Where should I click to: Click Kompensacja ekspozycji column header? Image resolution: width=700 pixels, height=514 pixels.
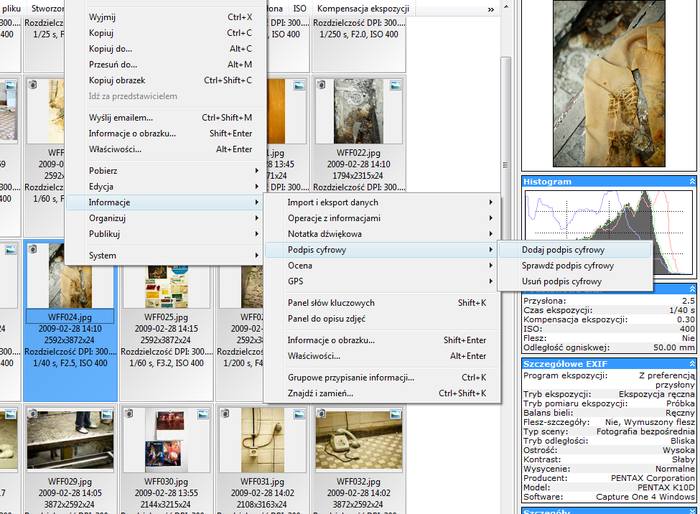[x=363, y=8]
